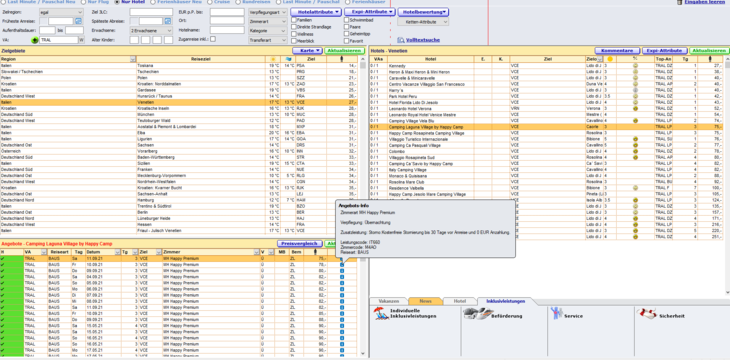Open info icon for the Sa 04.09.21 offer
This screenshot has width=730, height=360.
[x=342, y=277]
